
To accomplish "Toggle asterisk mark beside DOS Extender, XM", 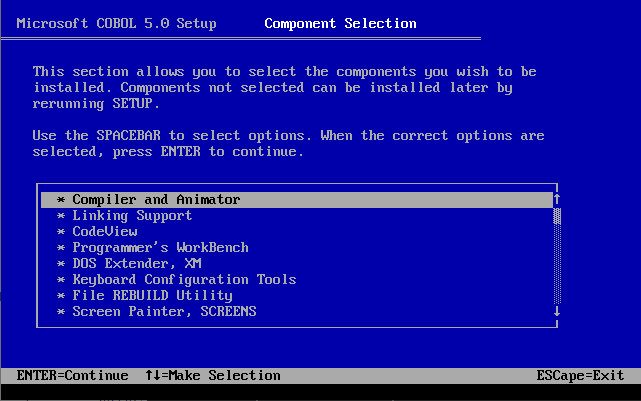I will (61, 264).
